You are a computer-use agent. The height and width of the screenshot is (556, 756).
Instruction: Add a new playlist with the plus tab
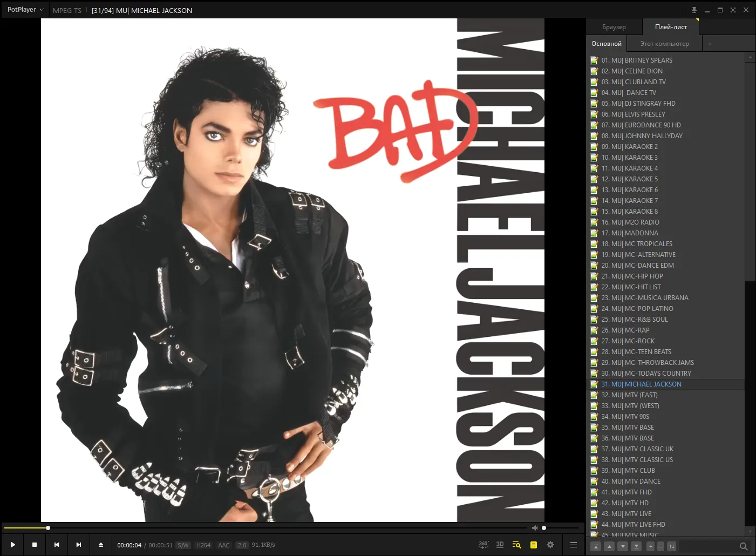[x=710, y=44]
